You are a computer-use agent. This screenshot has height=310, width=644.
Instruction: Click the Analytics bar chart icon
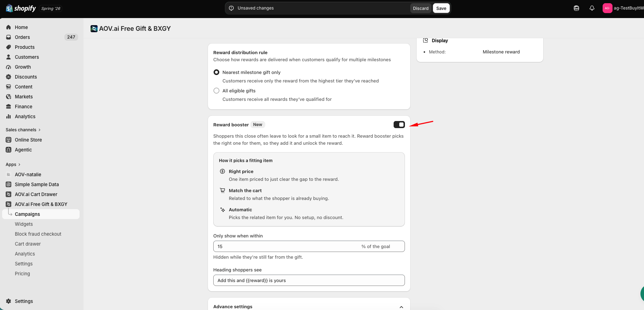point(8,116)
